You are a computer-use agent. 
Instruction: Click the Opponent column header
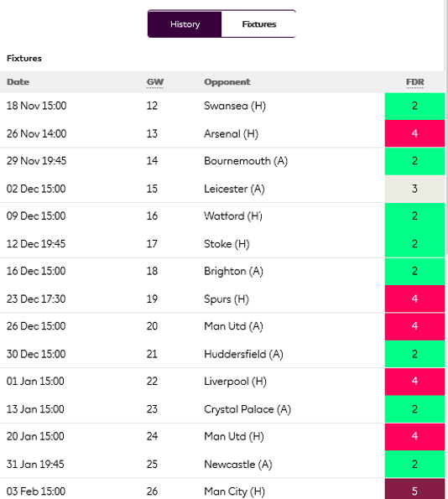pyautogui.click(x=227, y=82)
